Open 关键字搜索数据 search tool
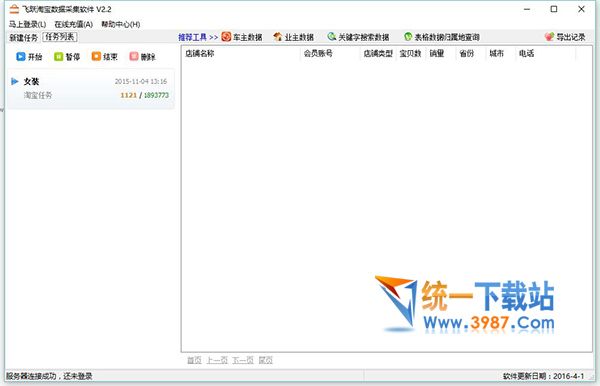 [358, 37]
